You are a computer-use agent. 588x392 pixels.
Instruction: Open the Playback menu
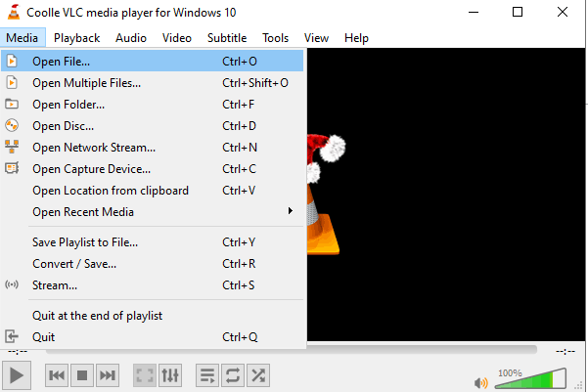pos(76,38)
